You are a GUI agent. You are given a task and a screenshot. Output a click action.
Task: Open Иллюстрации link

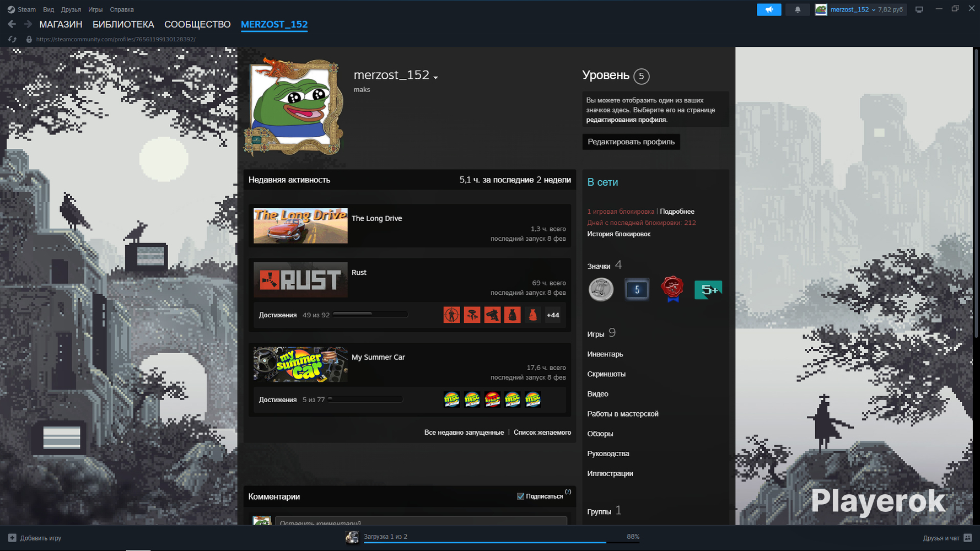[x=610, y=473]
